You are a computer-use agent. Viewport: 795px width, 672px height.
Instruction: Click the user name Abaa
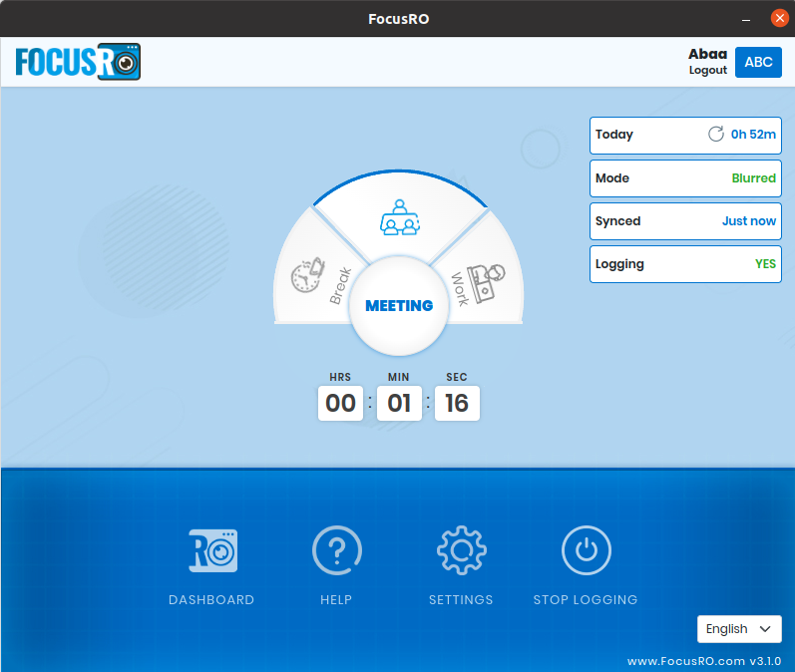(708, 54)
